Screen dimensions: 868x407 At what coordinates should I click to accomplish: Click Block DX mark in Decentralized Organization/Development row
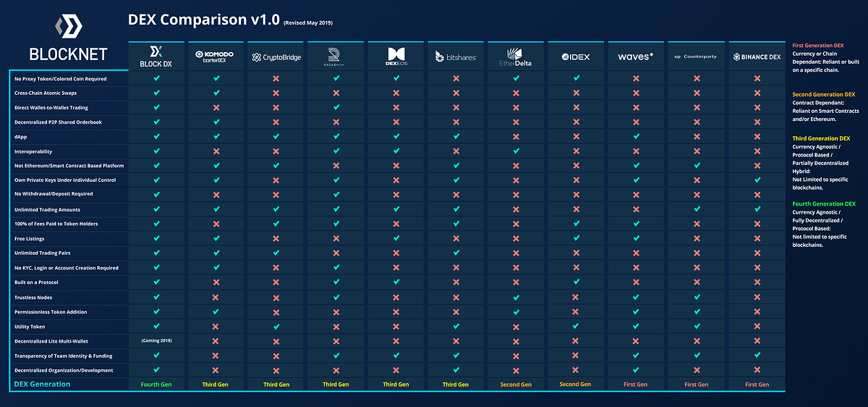pyautogui.click(x=156, y=370)
